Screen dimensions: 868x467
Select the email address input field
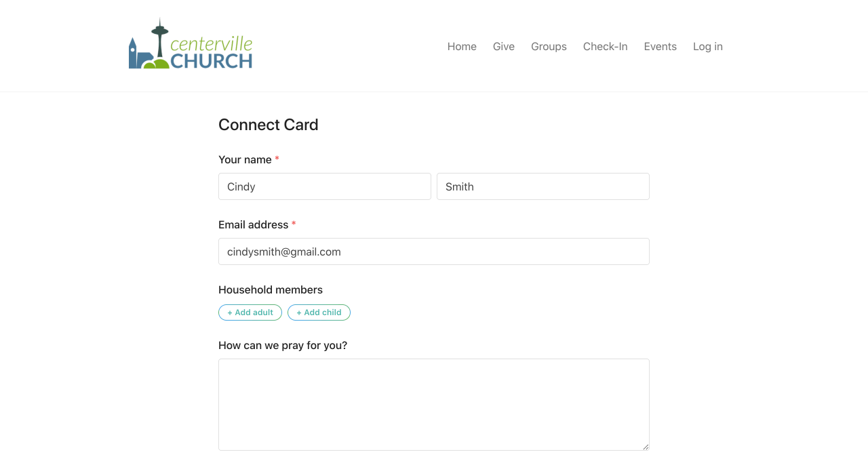pos(434,251)
